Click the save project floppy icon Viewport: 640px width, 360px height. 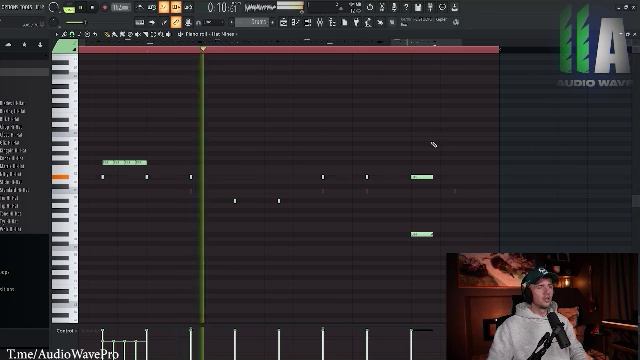coord(418,7)
